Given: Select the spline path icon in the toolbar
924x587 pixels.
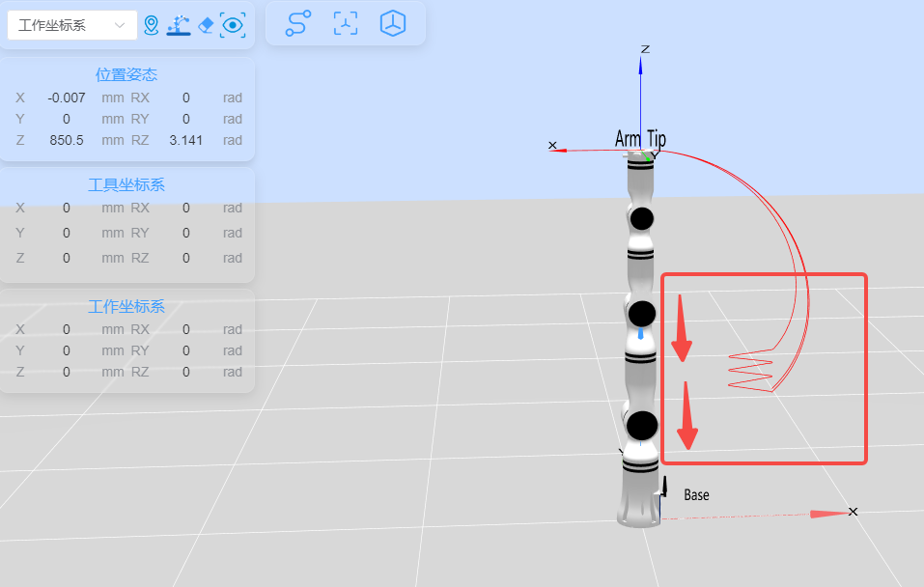Looking at the screenshot, I should coord(297,24).
